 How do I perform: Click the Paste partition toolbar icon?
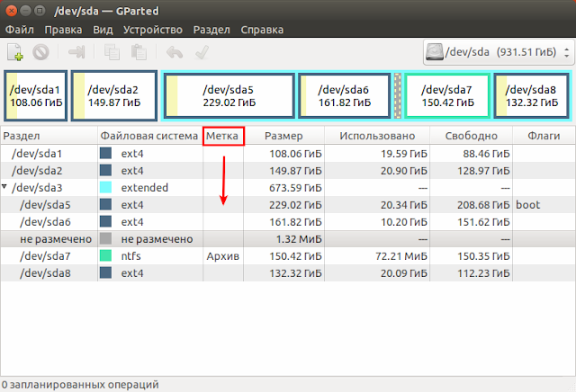[x=139, y=52]
